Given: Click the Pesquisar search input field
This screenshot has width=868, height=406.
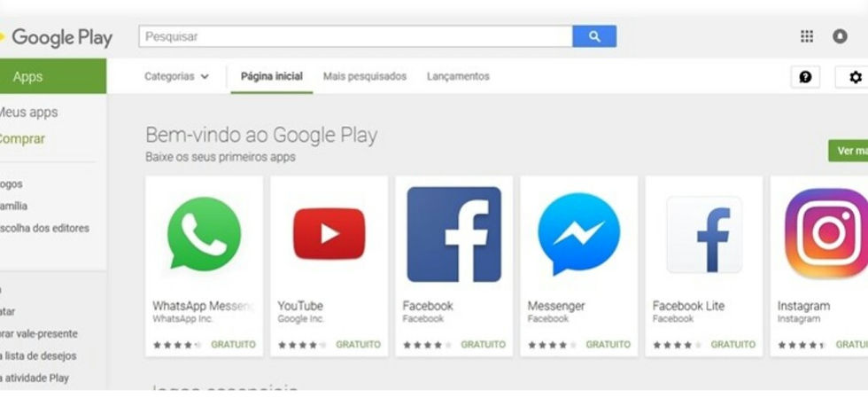Looking at the screenshot, I should point(355,36).
